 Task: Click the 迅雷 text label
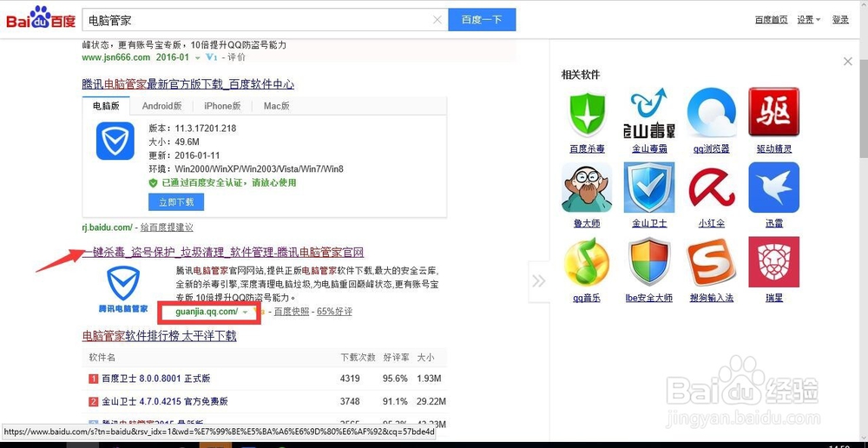click(x=773, y=224)
